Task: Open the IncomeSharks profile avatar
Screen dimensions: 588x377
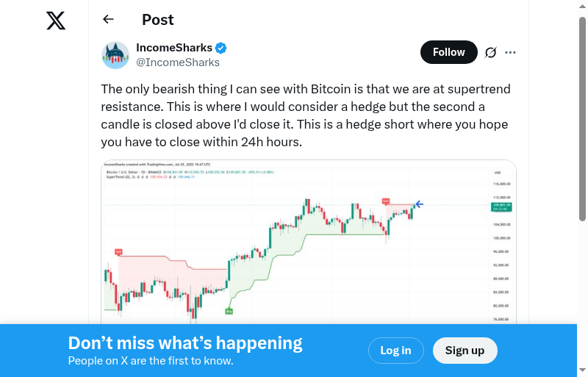Action: pyautogui.click(x=115, y=55)
